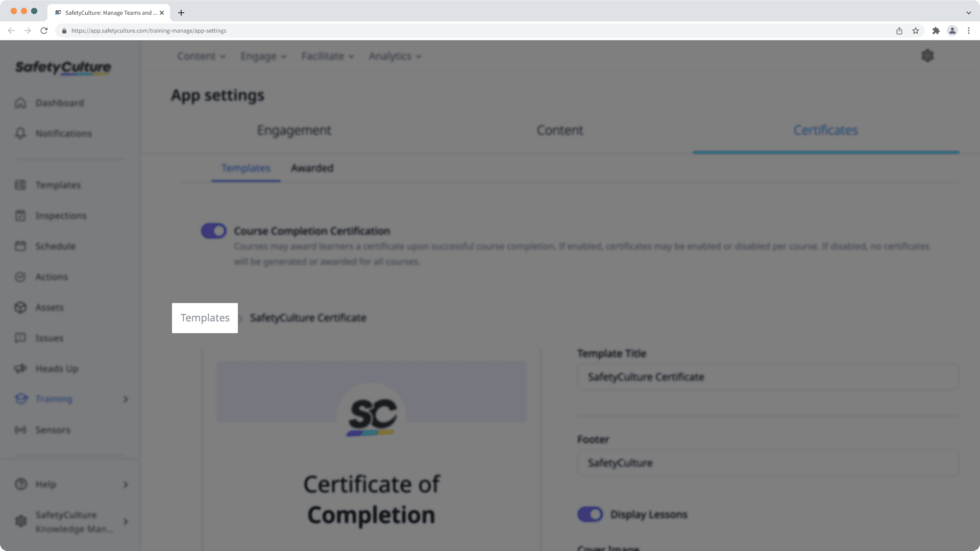Click the settings gear icon top right
This screenshot has height=551, width=980.
click(x=927, y=56)
